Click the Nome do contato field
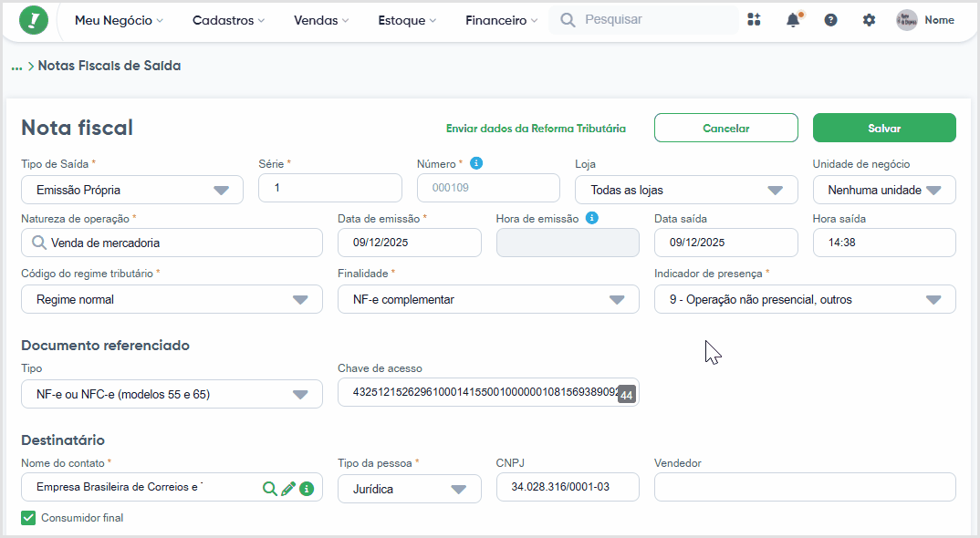Screen dimensions: 980x538 [172, 487]
